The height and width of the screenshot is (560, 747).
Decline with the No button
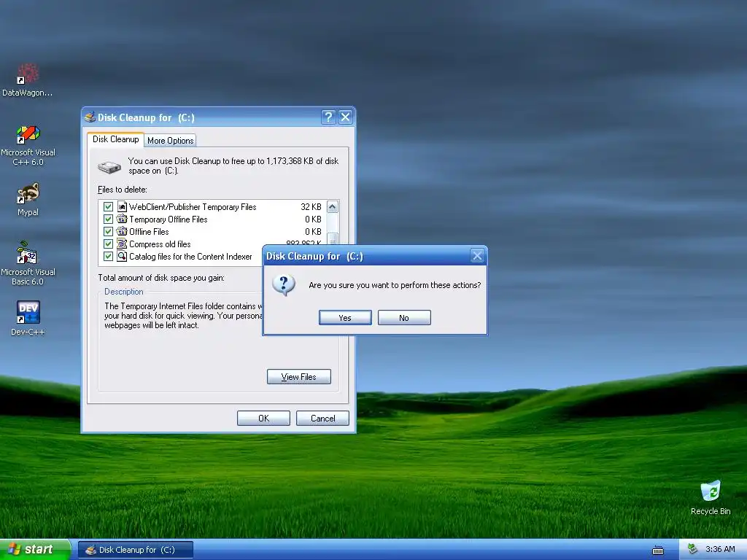[x=404, y=318]
